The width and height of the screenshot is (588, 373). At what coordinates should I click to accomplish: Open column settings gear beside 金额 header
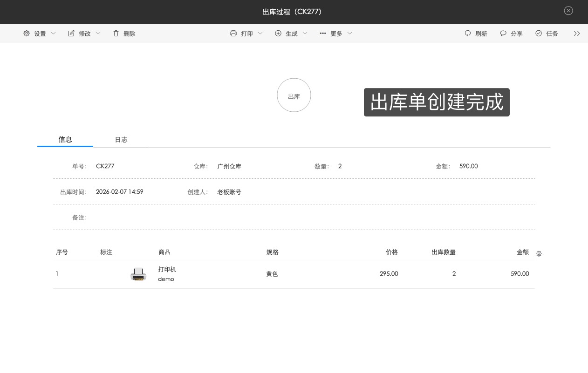[539, 254]
